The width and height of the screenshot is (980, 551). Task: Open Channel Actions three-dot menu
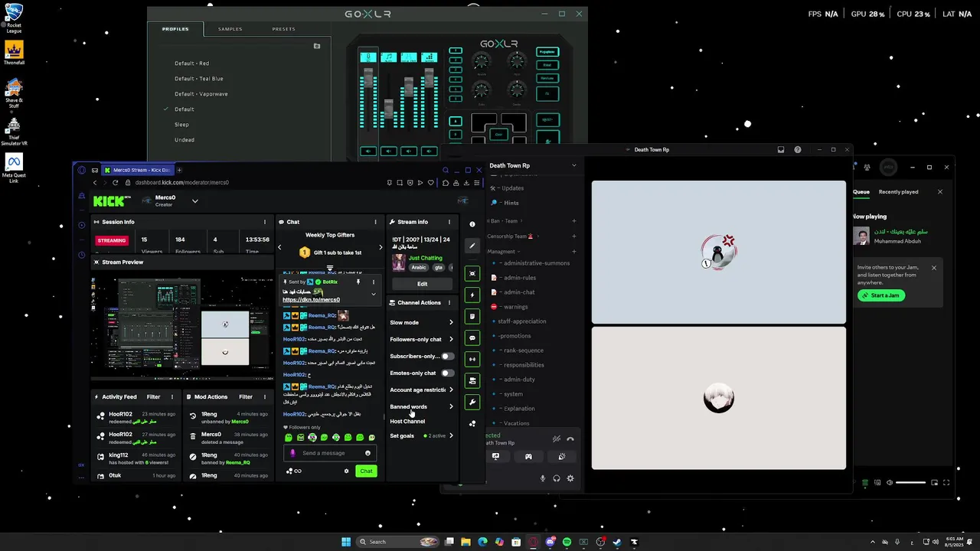coord(449,303)
